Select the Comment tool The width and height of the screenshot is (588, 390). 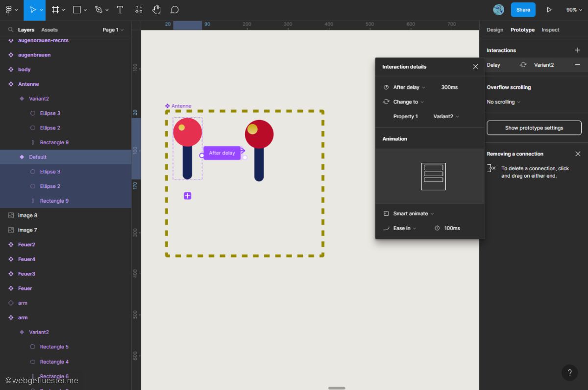coord(174,10)
